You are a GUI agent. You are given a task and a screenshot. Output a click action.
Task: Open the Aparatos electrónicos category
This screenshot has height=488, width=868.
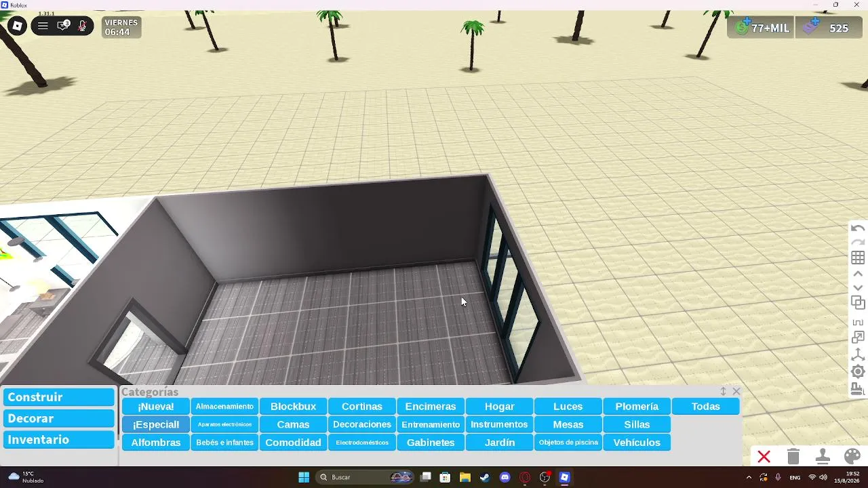point(224,424)
